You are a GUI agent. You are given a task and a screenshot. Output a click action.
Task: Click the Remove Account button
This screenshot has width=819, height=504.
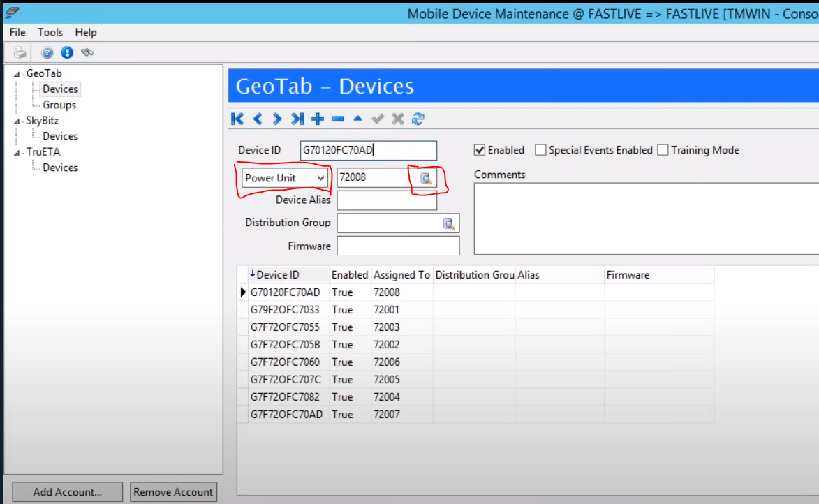173,492
